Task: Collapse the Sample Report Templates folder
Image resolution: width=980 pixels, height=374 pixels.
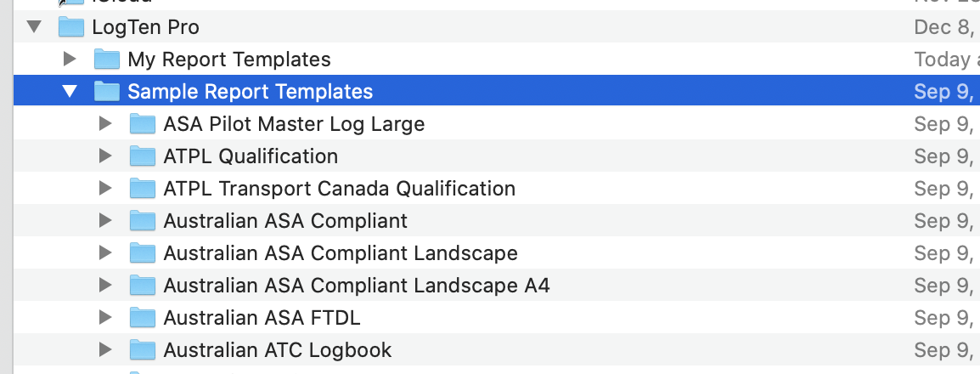Action: tap(70, 92)
